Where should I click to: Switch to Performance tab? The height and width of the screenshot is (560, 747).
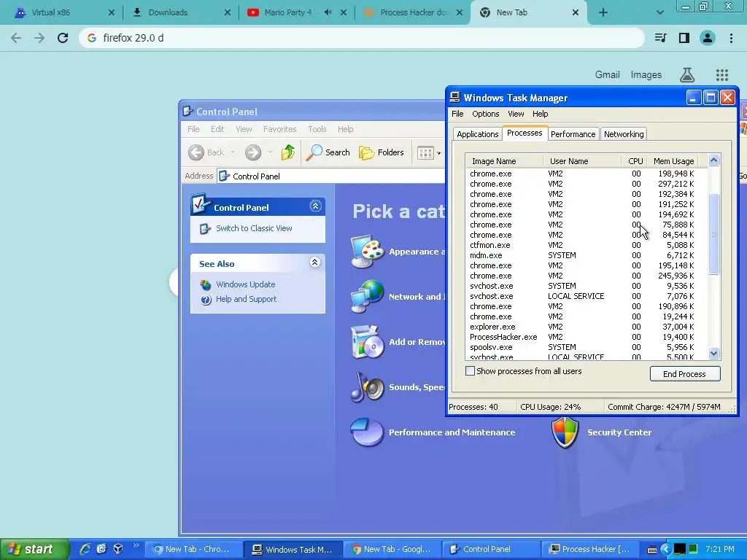point(573,134)
